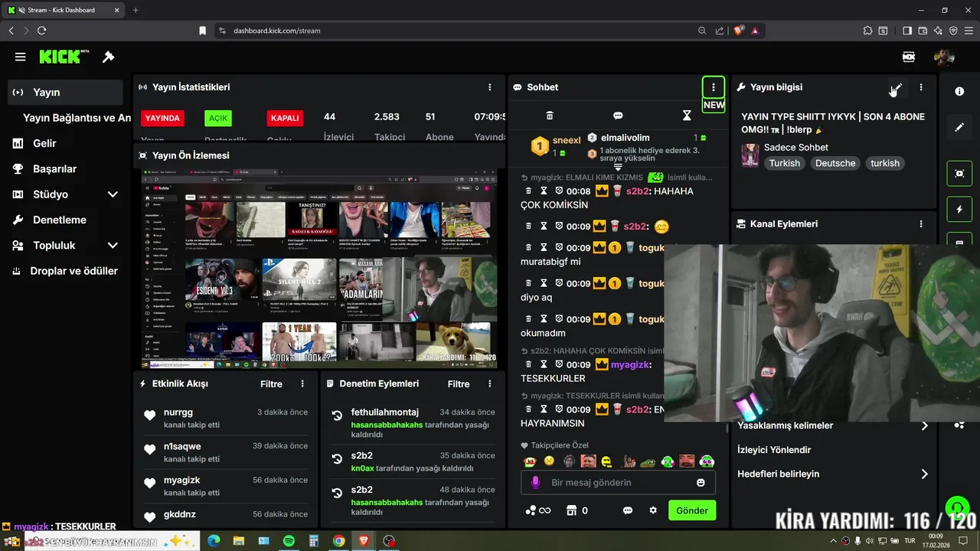
Task: Open the emoji picker in message box
Action: 701,483
